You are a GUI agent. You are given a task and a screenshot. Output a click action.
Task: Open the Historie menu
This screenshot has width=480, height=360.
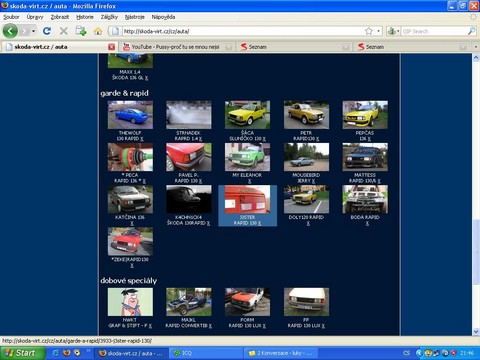[x=85, y=17]
